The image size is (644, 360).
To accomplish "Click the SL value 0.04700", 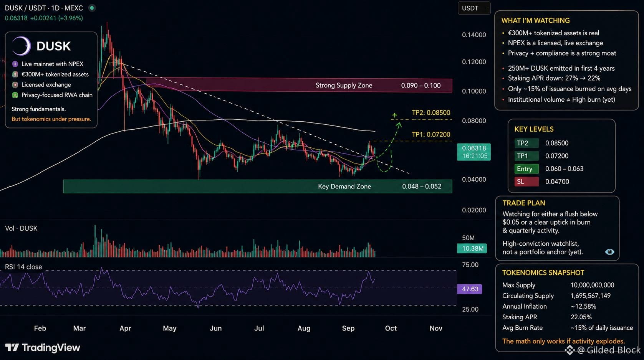I will click(x=557, y=182).
